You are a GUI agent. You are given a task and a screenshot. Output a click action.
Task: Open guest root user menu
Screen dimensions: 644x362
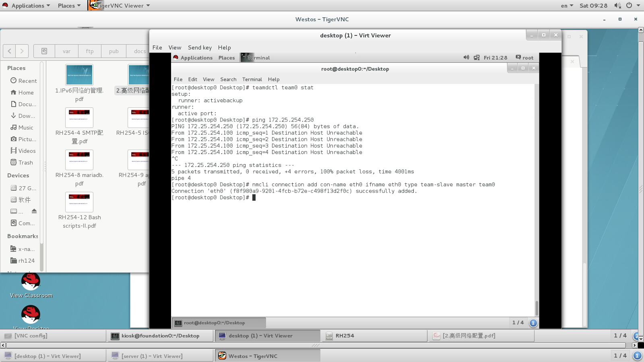tap(524, 58)
